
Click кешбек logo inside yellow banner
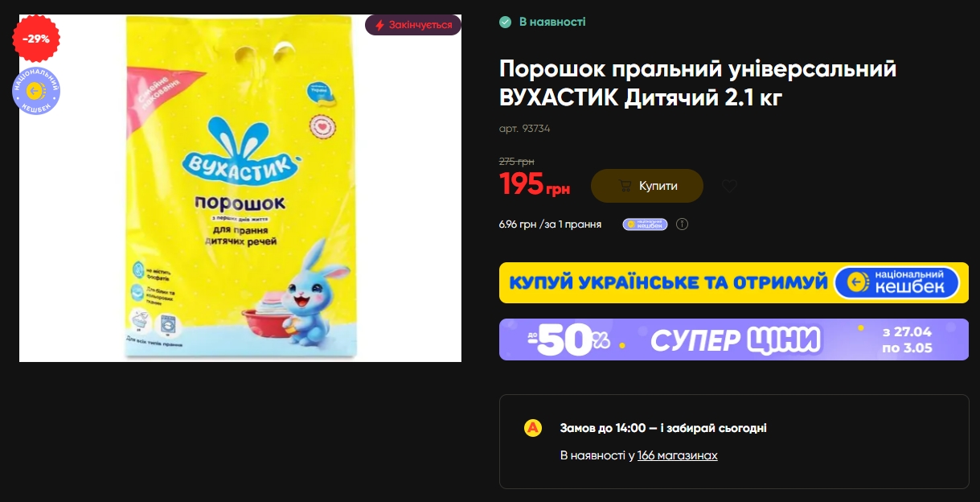tap(897, 282)
